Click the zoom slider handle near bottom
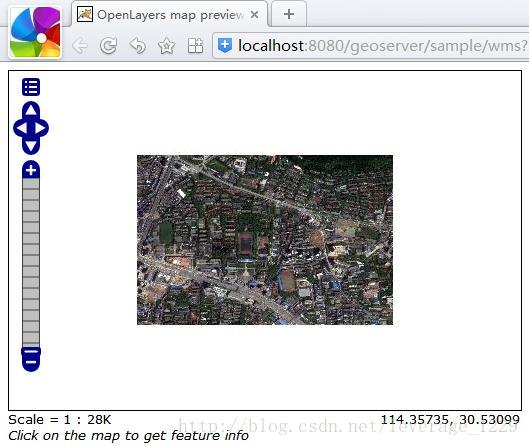The image size is (529, 446). (x=31, y=351)
